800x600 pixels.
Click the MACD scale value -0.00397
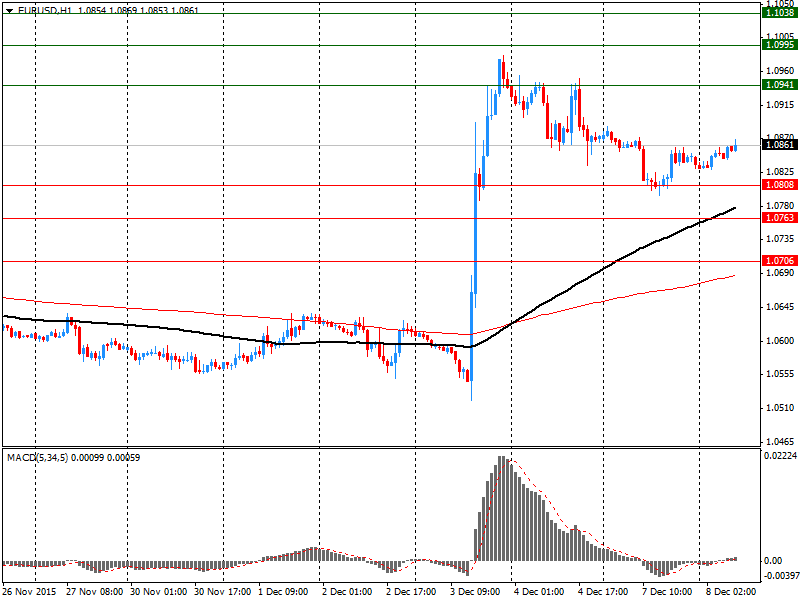click(780, 576)
